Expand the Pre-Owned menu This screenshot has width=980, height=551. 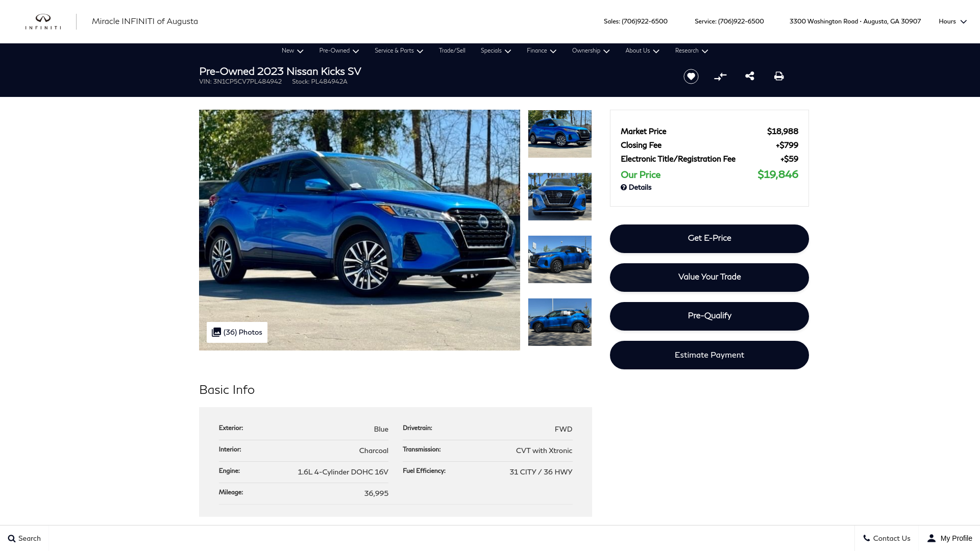[339, 51]
